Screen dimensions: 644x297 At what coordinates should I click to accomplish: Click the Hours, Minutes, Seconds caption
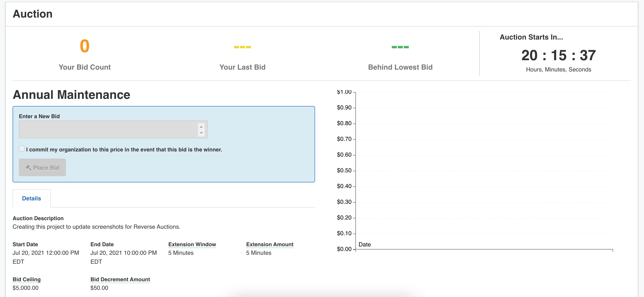tap(559, 70)
